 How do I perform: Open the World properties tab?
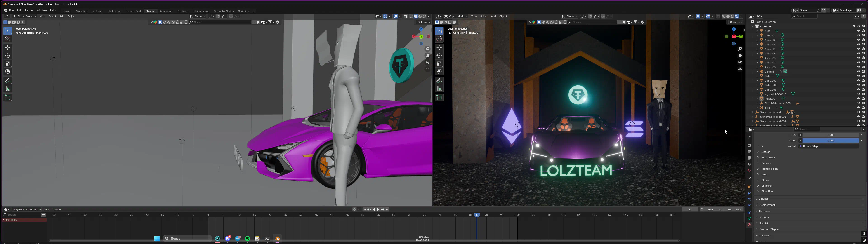tap(749, 171)
